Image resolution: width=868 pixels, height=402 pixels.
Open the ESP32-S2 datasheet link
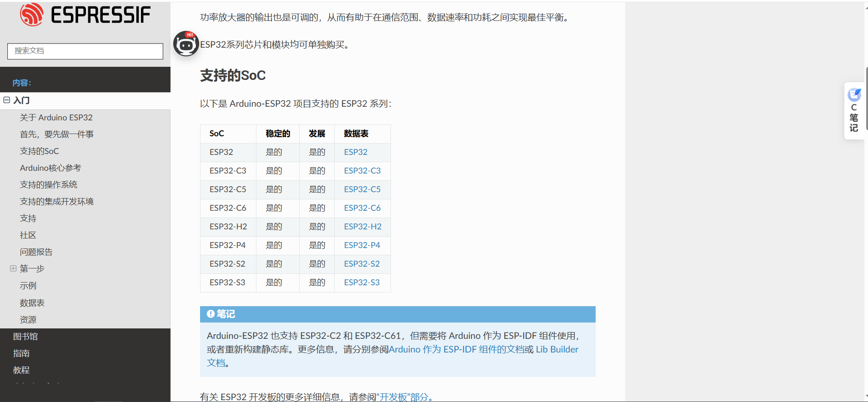[x=362, y=264]
